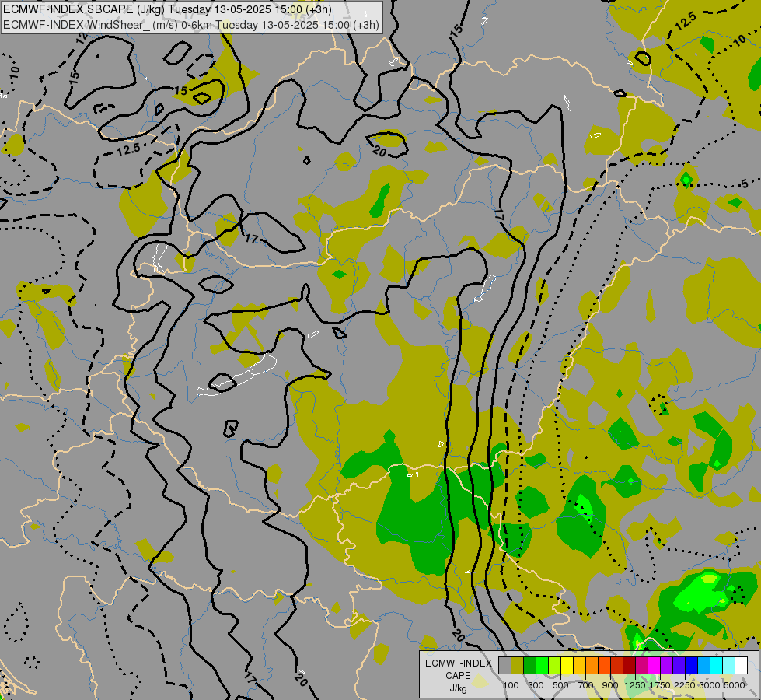761x700 pixels.
Task: Click the 700 tick label in legend
Action: tap(586, 685)
